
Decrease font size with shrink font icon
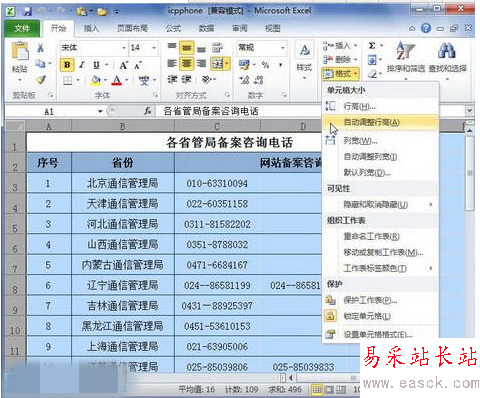pos(138,65)
